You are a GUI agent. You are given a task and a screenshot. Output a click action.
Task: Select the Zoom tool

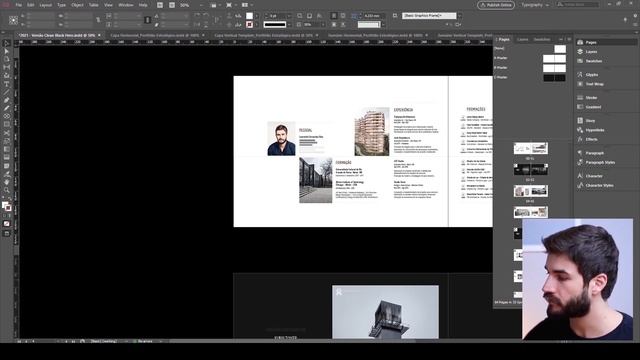click(6, 190)
